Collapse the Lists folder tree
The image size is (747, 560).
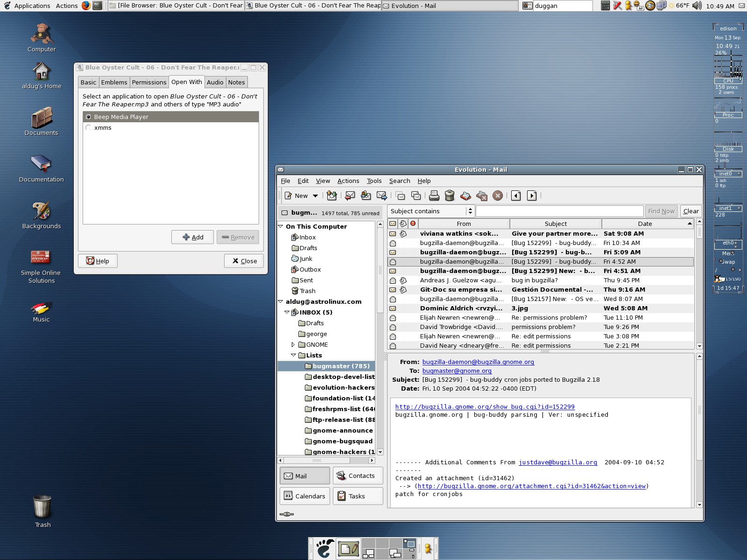click(x=293, y=355)
